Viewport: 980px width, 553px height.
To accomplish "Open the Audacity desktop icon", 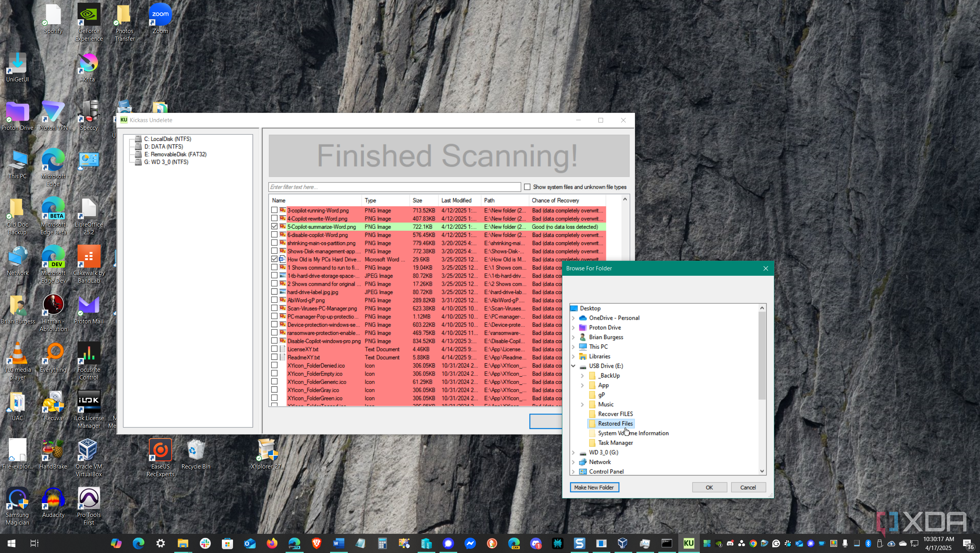I will point(53,503).
